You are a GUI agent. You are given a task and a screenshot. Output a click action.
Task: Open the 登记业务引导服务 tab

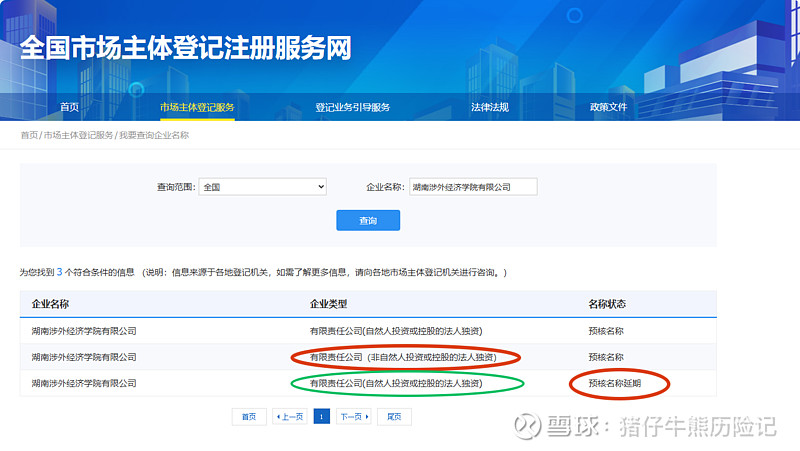click(x=353, y=107)
